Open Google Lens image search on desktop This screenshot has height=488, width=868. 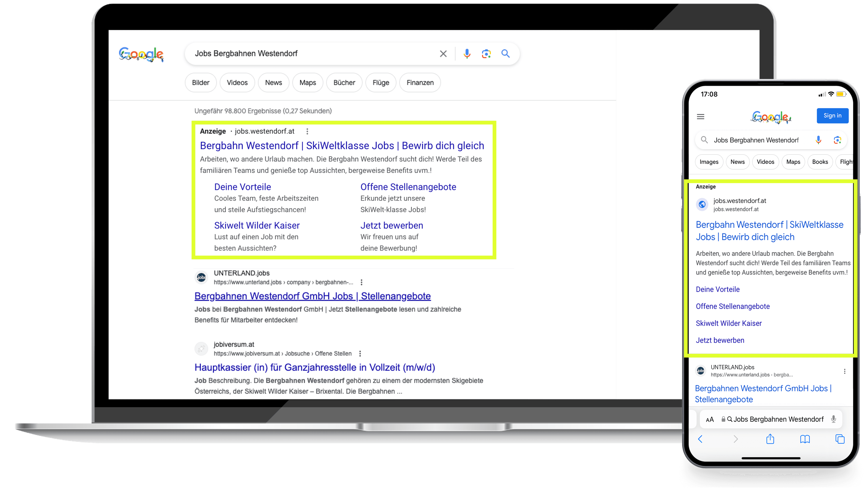point(486,54)
